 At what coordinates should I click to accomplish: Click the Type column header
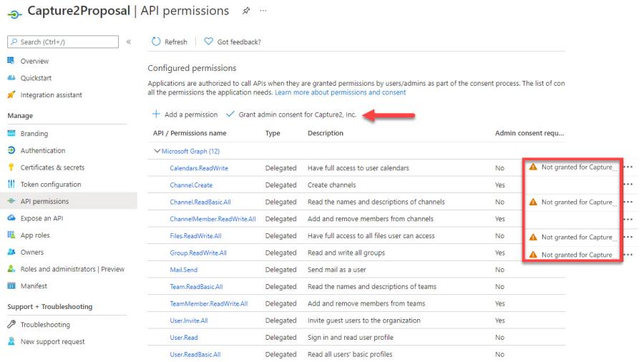[x=273, y=133]
